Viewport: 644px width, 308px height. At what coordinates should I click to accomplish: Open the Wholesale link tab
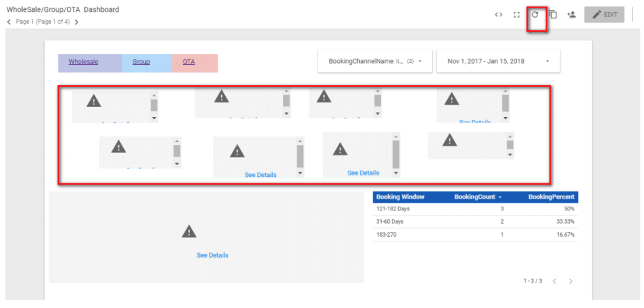(x=84, y=62)
